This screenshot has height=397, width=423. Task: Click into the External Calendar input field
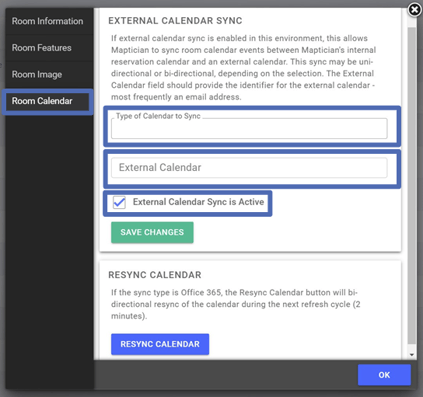[x=249, y=167]
